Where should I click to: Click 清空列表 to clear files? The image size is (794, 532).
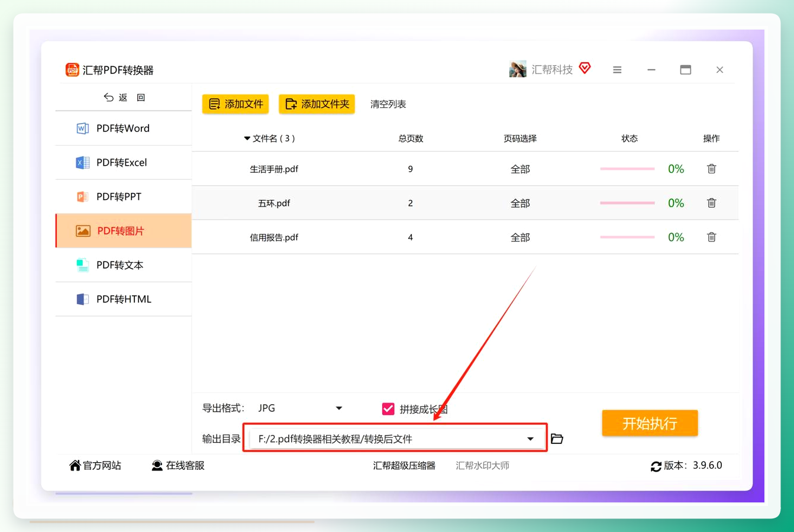click(388, 104)
